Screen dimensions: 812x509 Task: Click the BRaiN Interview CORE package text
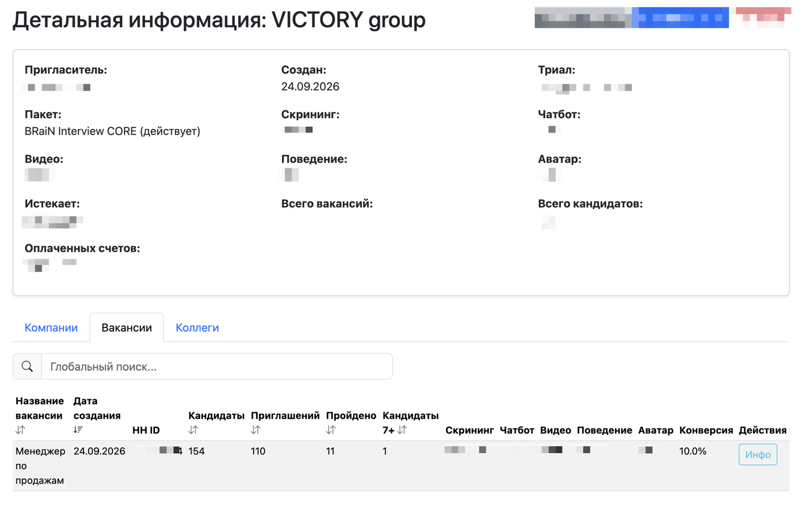(x=113, y=131)
